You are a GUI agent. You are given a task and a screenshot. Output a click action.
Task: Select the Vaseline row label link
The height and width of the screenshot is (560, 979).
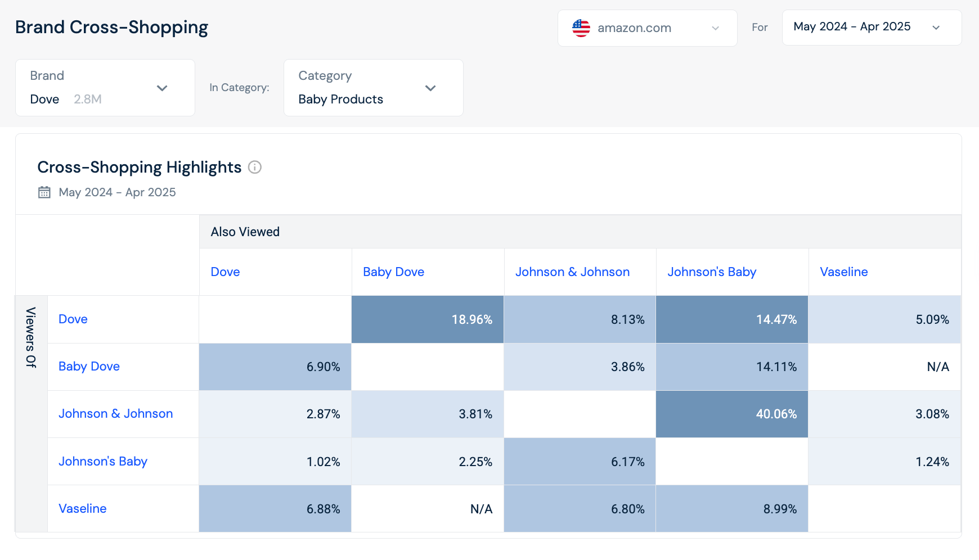83,509
